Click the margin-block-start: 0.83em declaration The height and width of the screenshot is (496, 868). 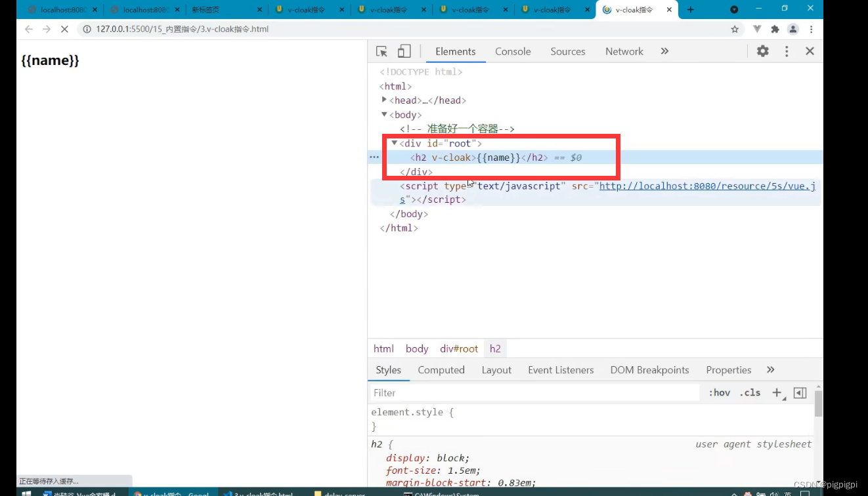coord(461,483)
